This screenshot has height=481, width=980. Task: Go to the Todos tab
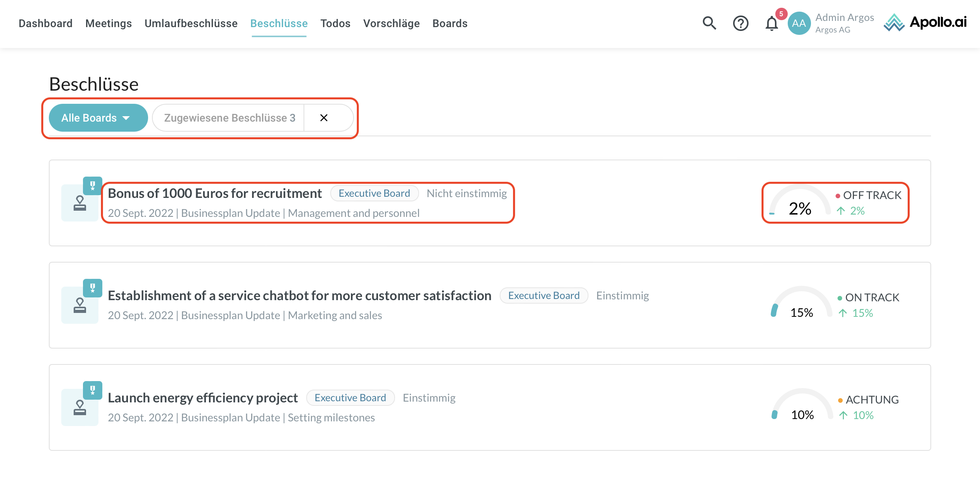[x=335, y=23]
